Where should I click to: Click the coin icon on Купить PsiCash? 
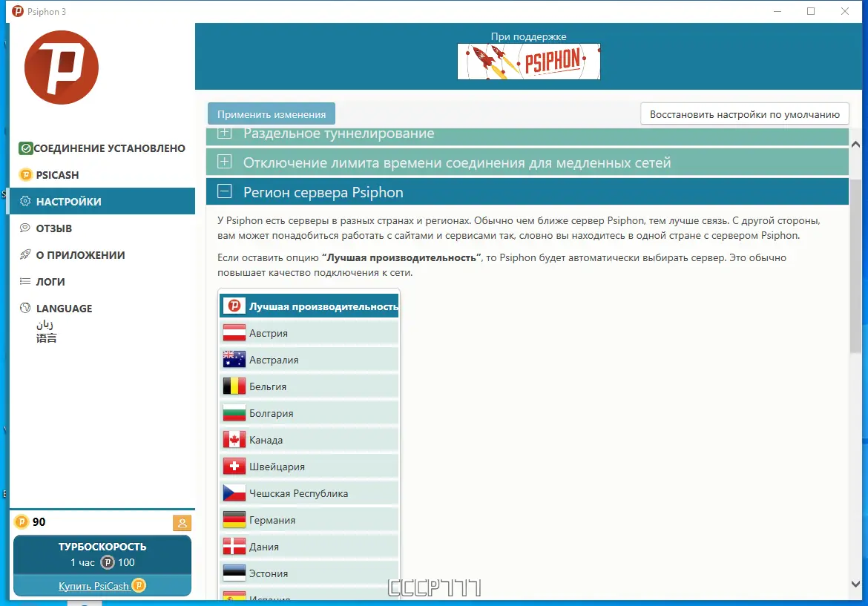tap(139, 585)
